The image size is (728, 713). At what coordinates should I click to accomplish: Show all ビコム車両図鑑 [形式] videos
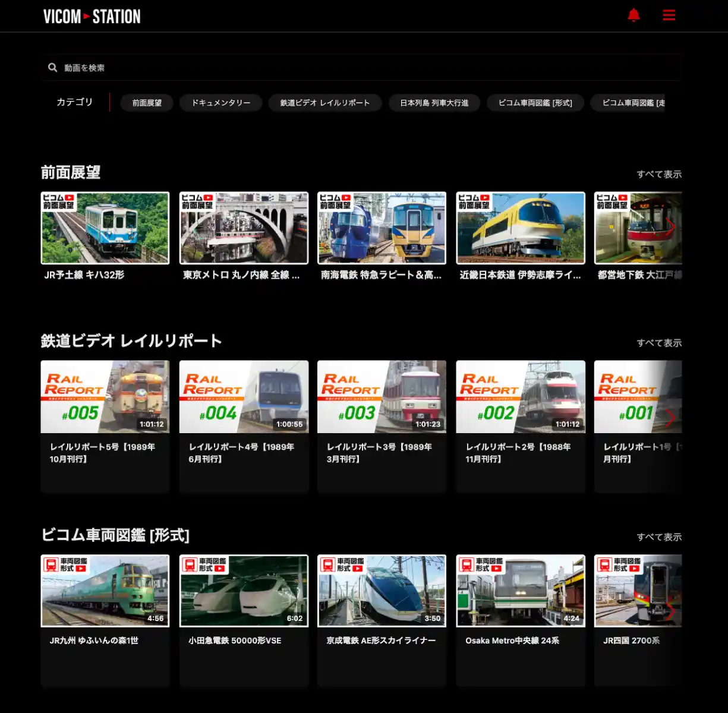[x=658, y=537]
